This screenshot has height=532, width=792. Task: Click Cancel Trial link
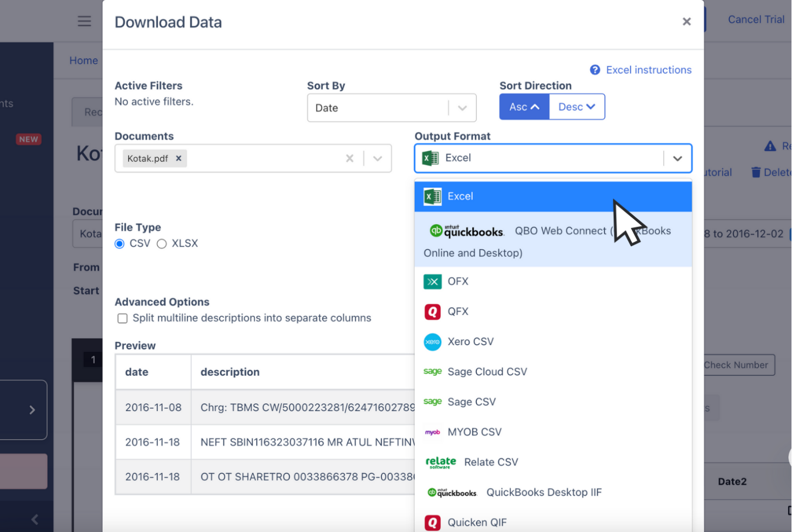tap(756, 19)
